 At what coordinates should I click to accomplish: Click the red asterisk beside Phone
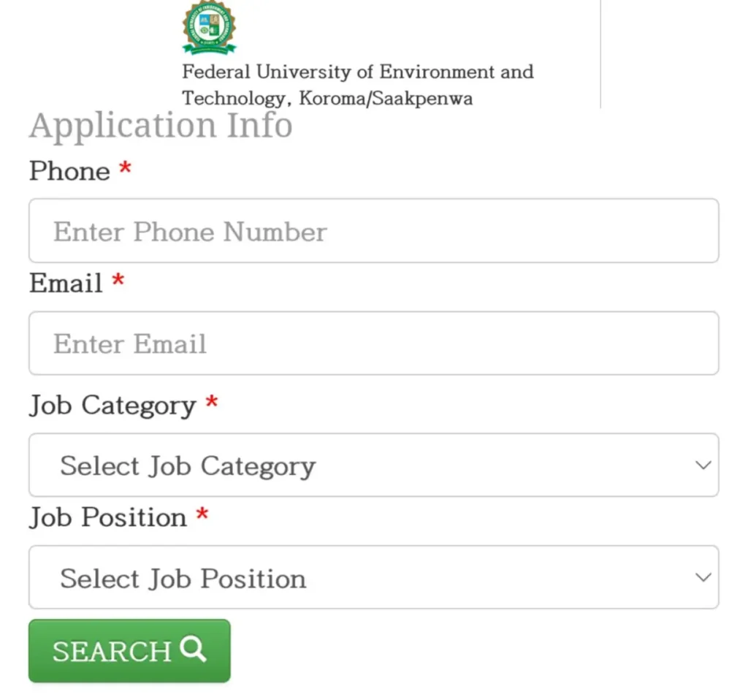coord(125,169)
